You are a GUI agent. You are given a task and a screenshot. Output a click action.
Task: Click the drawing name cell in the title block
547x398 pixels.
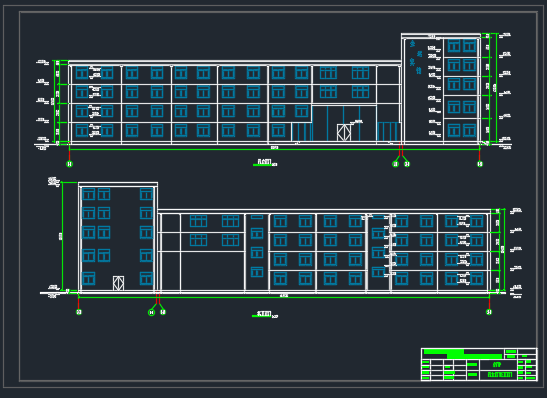(500, 375)
